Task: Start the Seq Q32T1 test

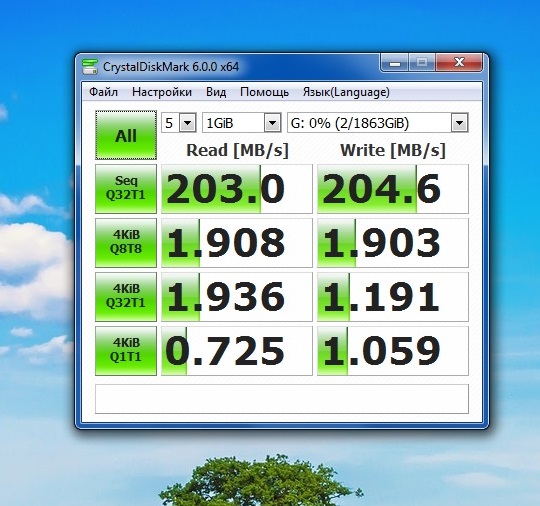Action: (x=126, y=189)
